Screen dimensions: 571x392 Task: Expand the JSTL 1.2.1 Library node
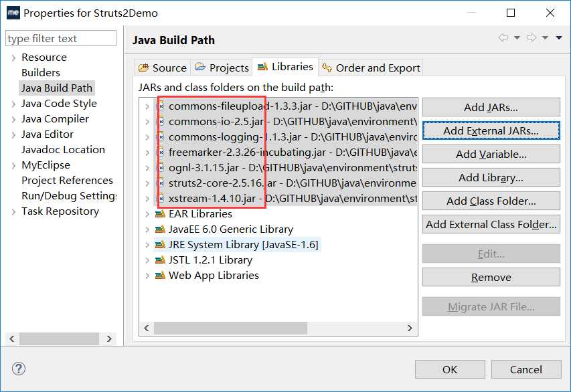(147, 261)
